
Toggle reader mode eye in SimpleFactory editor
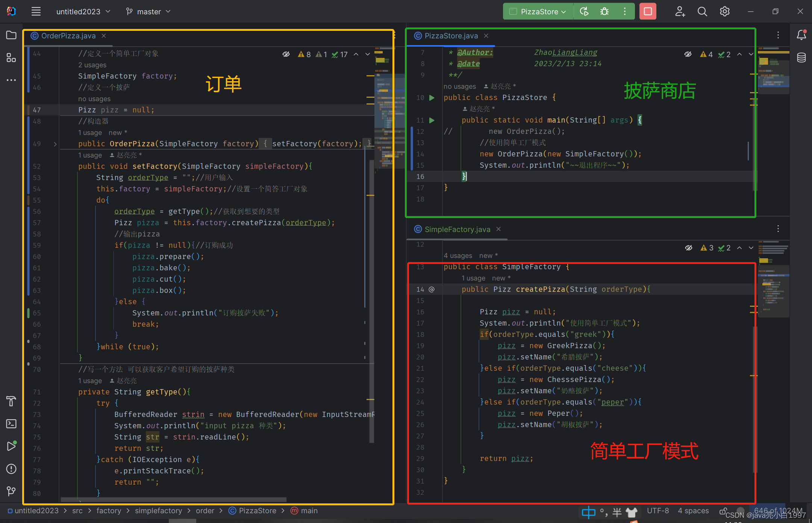(x=689, y=248)
